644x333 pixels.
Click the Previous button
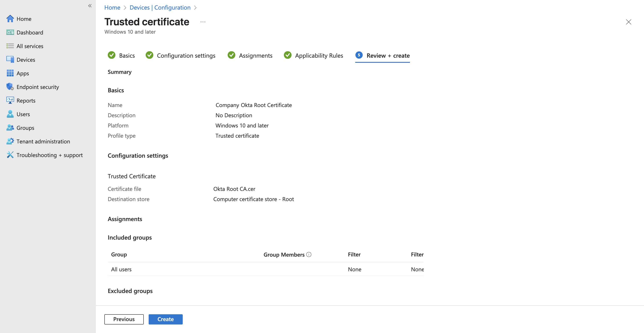124,319
